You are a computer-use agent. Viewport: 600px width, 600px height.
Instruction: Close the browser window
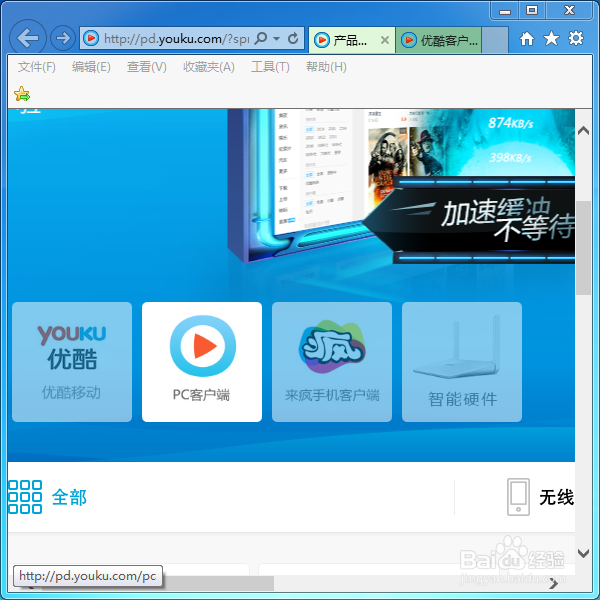point(569,10)
